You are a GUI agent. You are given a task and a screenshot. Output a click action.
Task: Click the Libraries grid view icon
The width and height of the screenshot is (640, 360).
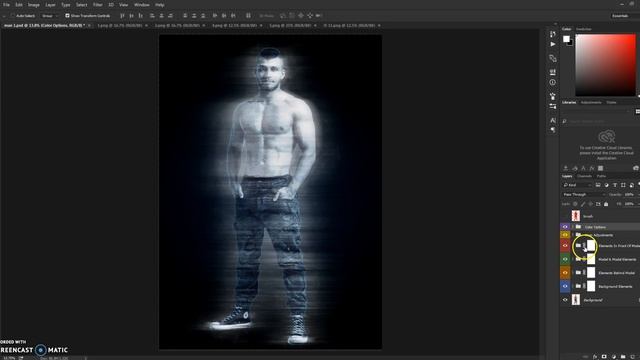point(638,111)
